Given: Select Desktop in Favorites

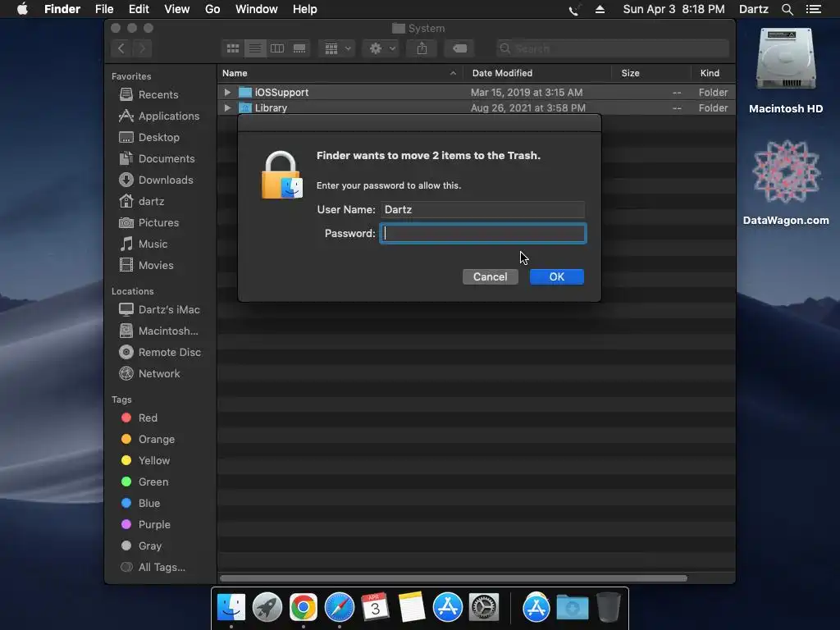Looking at the screenshot, I should click(149, 137).
